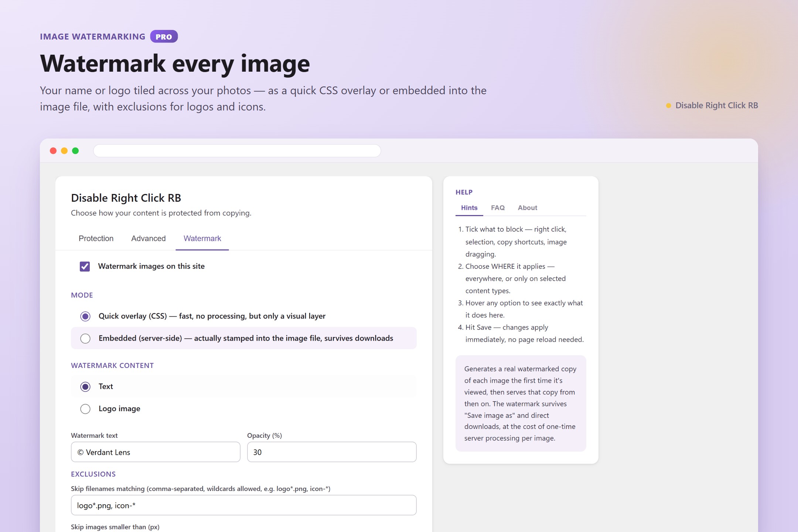Switch to the Watermark tab
The image size is (798, 532).
[202, 239]
